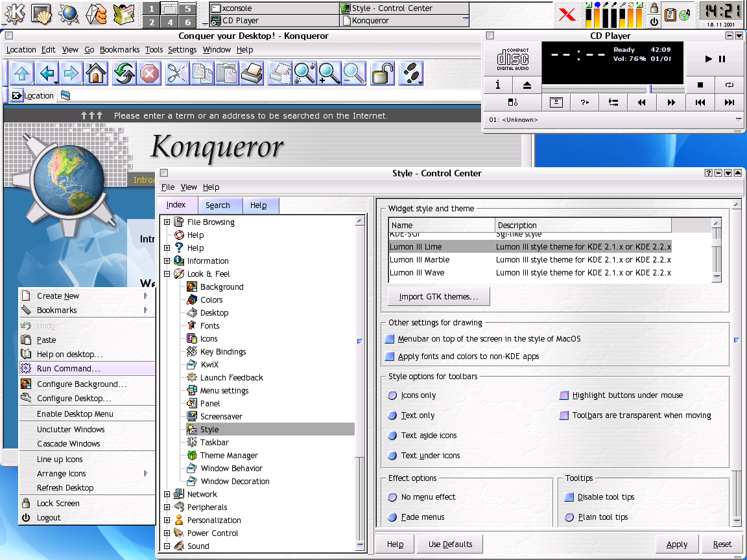Click the globe icon on the KDE panel

coord(69,14)
